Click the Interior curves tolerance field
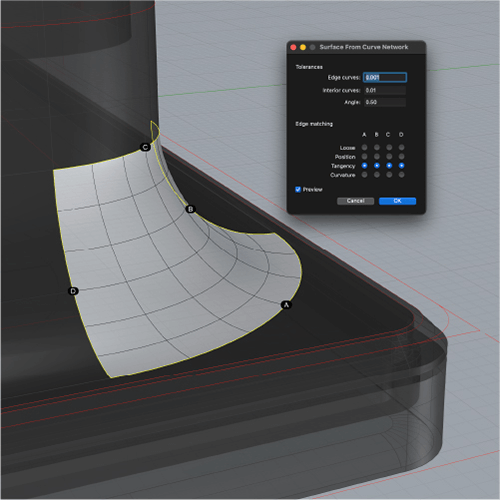Viewport: 500px width, 500px height. pos(385,90)
